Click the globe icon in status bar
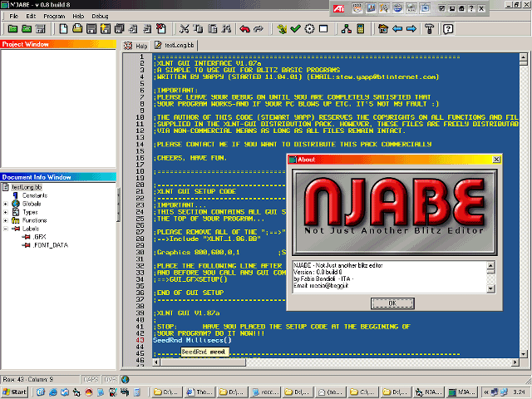532x399 pixels. pyautogui.click(x=125, y=379)
